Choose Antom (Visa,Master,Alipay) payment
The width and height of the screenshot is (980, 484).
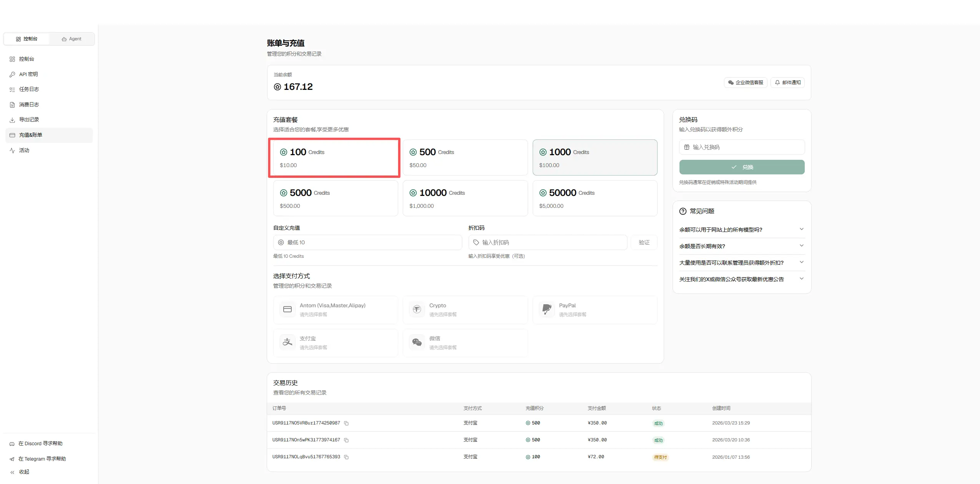(x=335, y=310)
